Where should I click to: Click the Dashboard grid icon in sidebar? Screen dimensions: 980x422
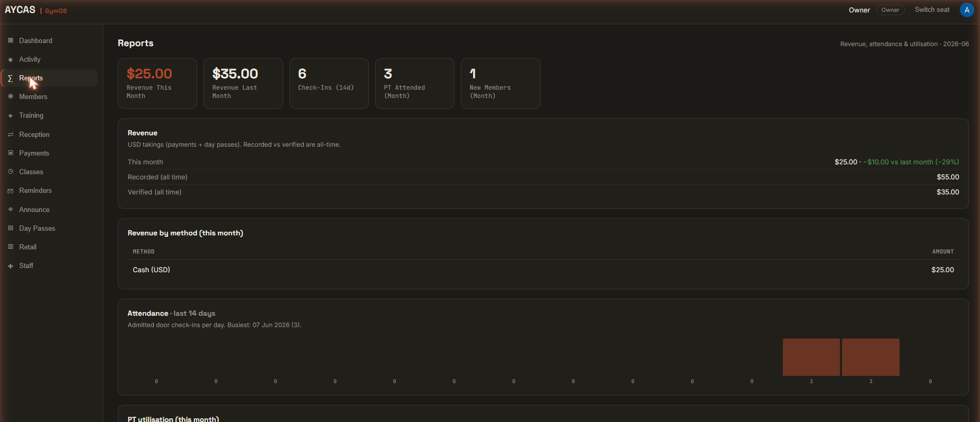(x=10, y=40)
